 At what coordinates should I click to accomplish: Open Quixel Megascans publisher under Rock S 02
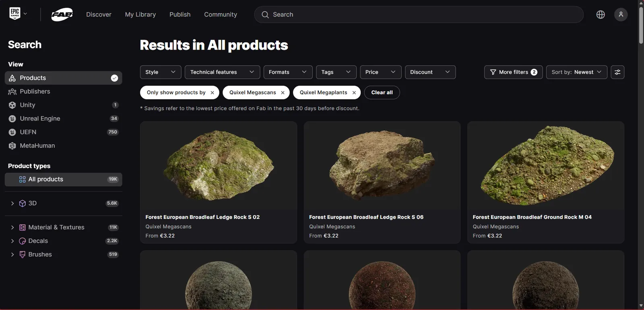point(168,227)
